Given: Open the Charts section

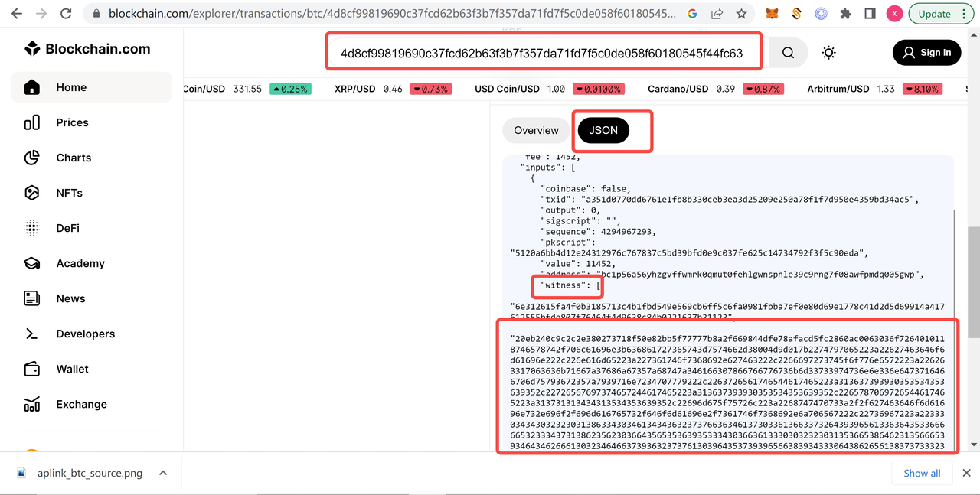Looking at the screenshot, I should pyautogui.click(x=73, y=158).
